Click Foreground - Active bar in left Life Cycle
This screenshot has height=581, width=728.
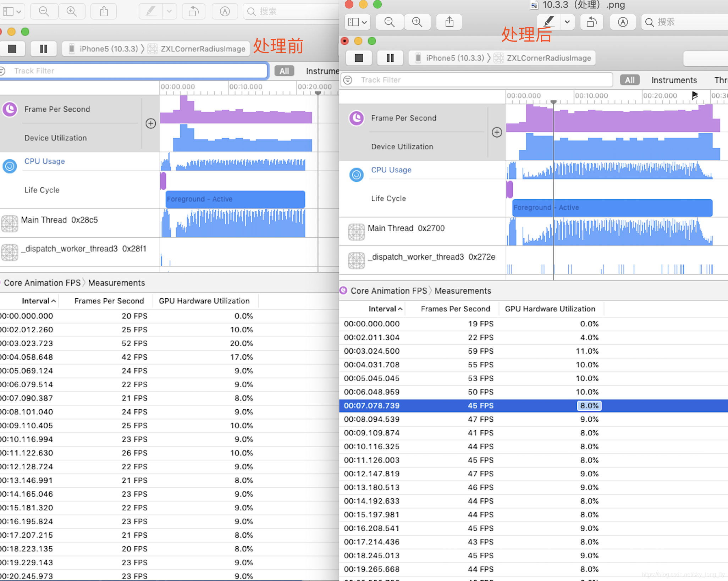[x=235, y=199]
